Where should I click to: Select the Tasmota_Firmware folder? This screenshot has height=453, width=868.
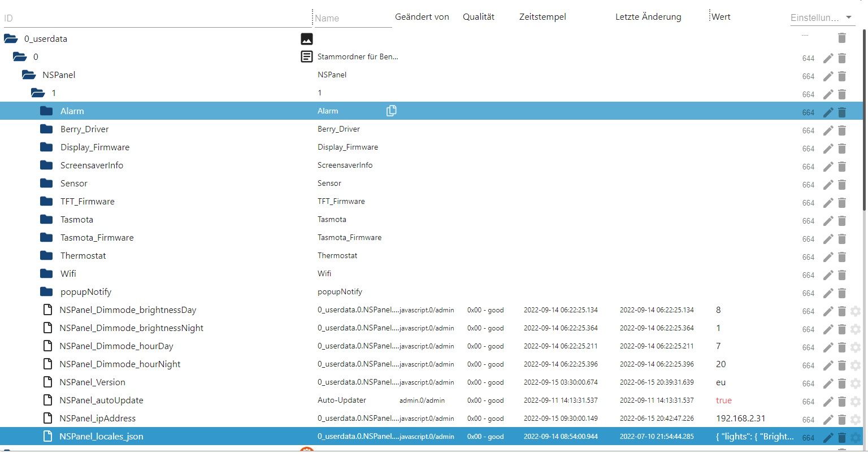97,238
